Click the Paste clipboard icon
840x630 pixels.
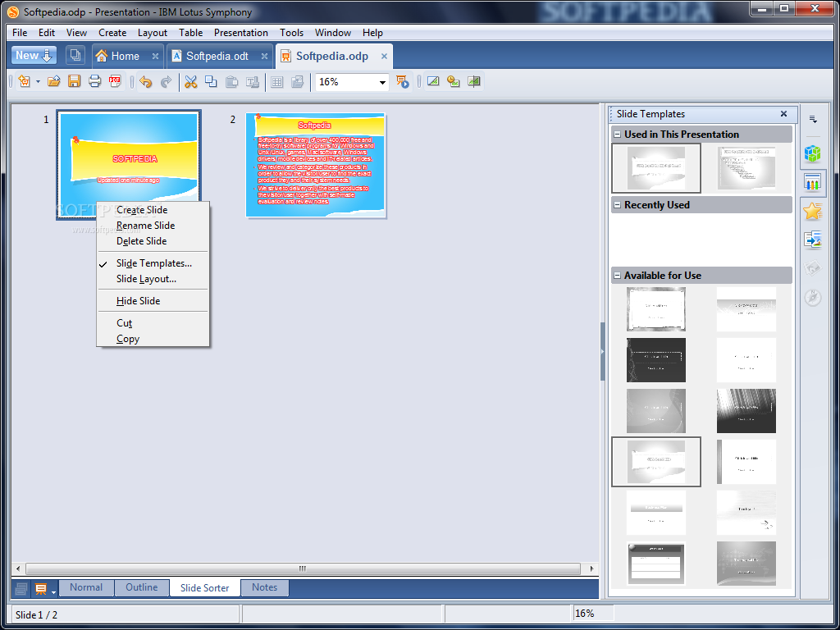(x=231, y=81)
